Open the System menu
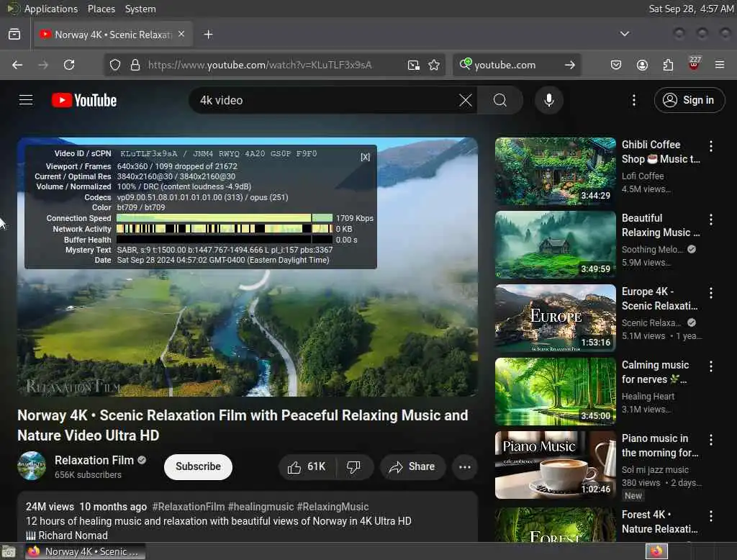 (x=140, y=9)
